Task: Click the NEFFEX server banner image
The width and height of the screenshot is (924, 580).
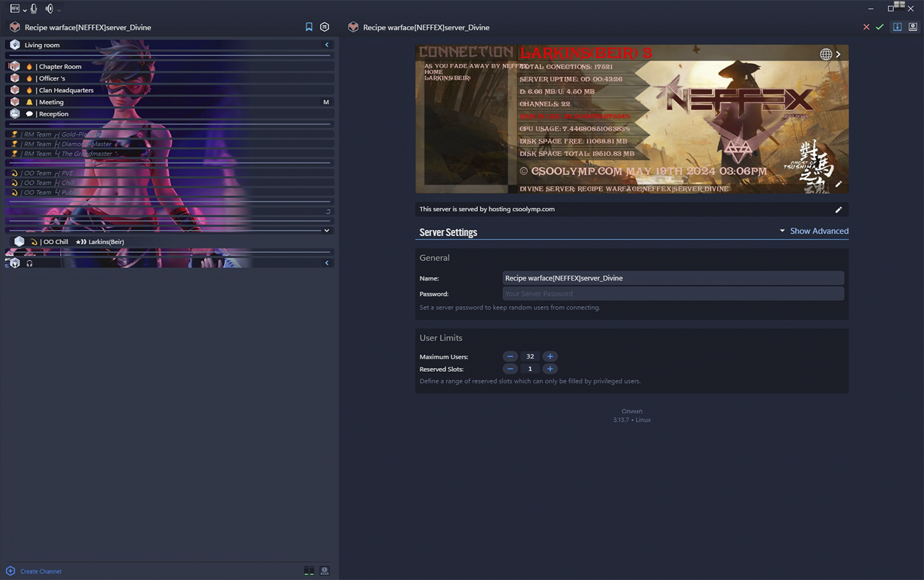Action: click(632, 119)
